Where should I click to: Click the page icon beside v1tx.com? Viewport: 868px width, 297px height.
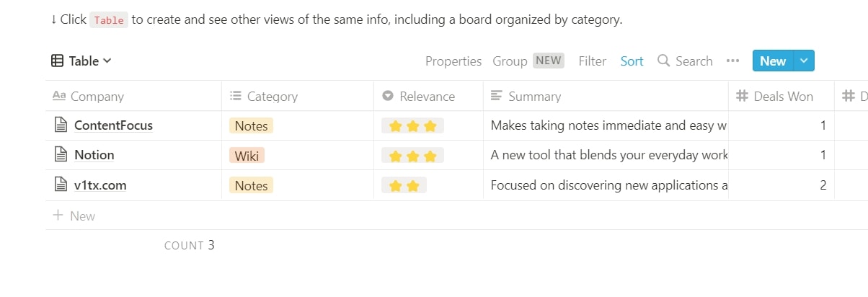click(61, 185)
